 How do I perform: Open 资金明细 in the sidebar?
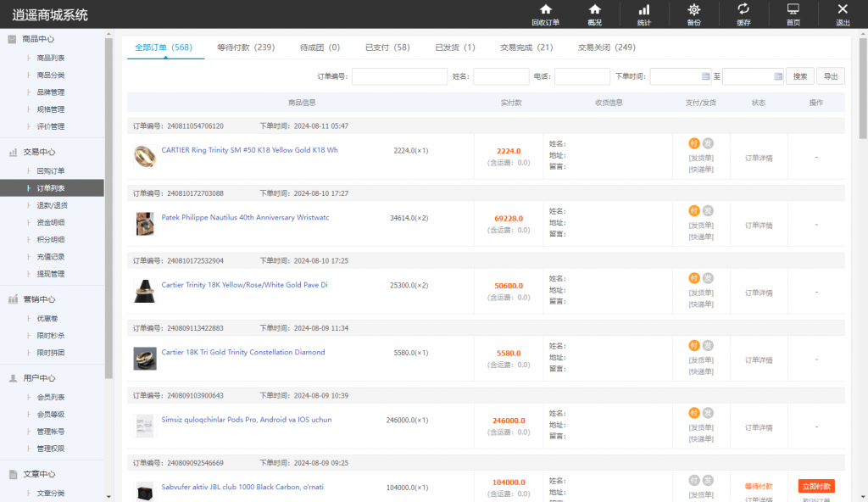click(x=50, y=223)
